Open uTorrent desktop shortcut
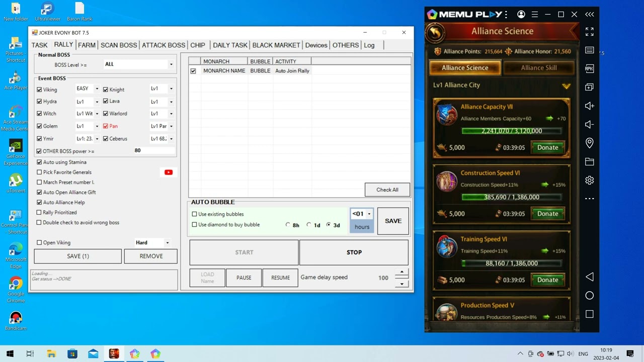Screen dimensions: 644x362 coord(16,184)
